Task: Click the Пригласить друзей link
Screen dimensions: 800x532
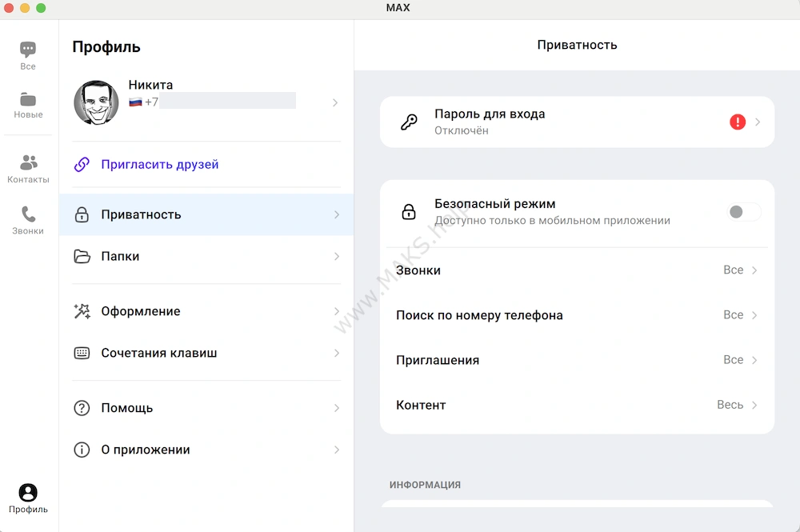Action: coord(159,165)
